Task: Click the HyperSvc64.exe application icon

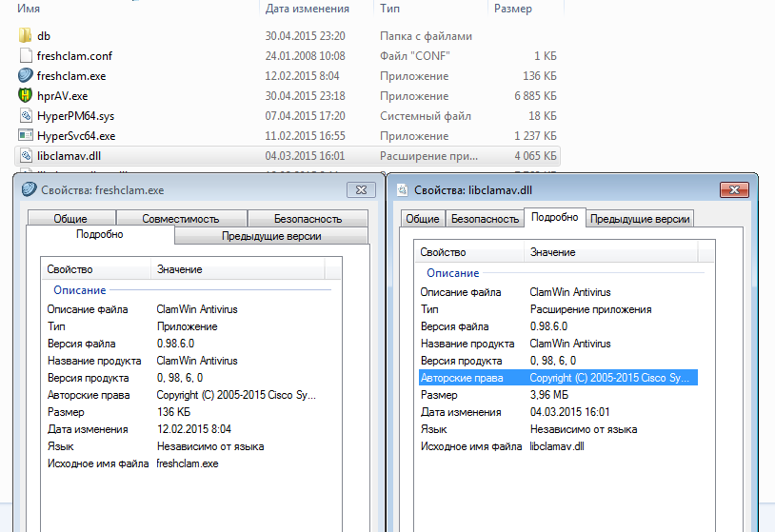Action: pos(25,135)
